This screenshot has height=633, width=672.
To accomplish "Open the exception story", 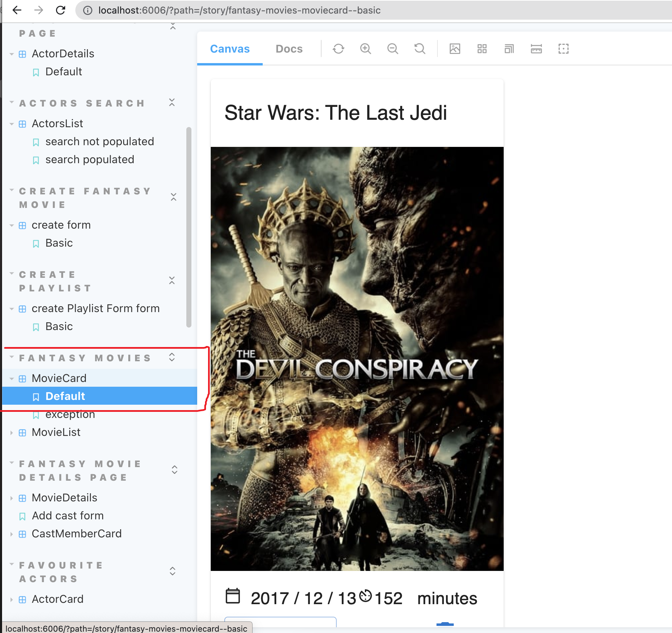I will tap(70, 415).
